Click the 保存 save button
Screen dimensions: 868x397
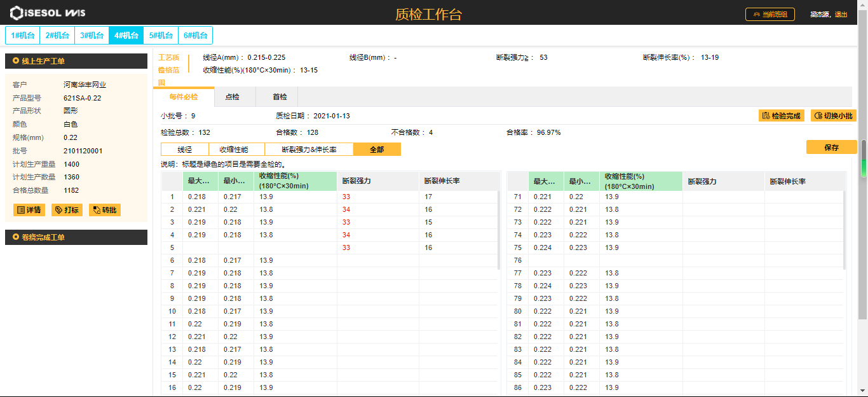[x=831, y=148]
